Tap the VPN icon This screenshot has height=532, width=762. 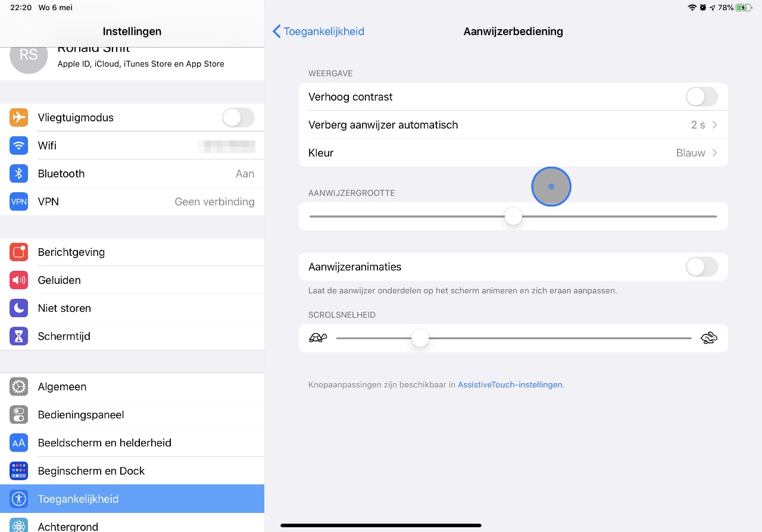point(19,202)
